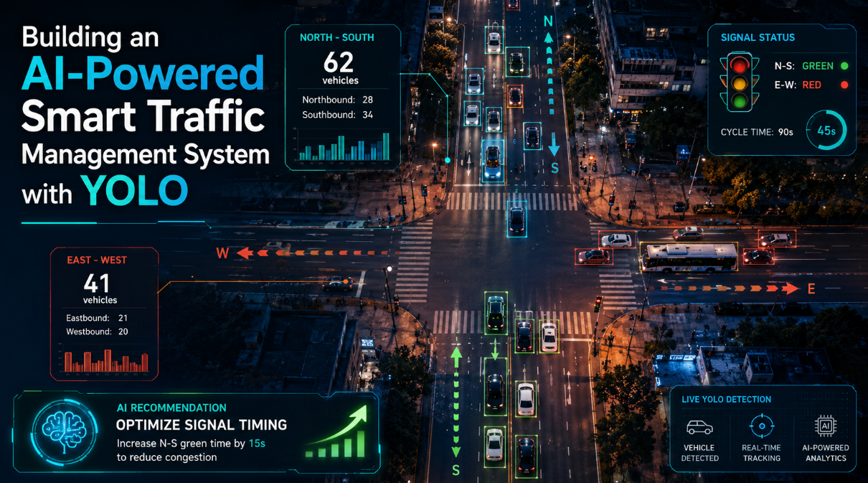Select the red E direction label
The width and height of the screenshot is (868, 483).
tap(811, 289)
